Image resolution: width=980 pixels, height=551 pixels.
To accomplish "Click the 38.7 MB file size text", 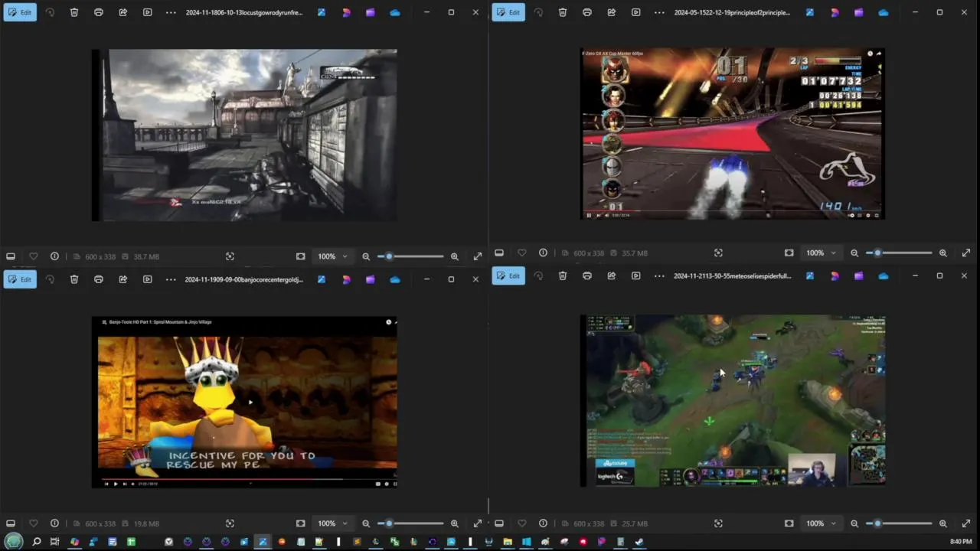I will (x=146, y=256).
